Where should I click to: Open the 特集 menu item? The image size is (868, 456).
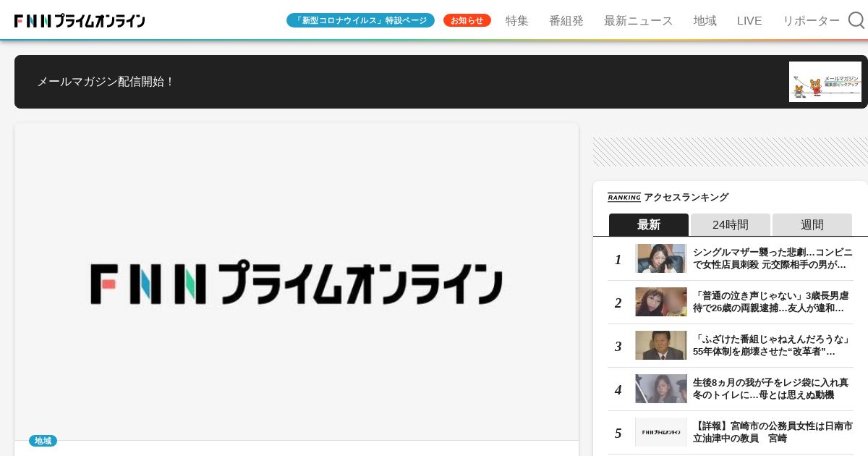click(517, 21)
